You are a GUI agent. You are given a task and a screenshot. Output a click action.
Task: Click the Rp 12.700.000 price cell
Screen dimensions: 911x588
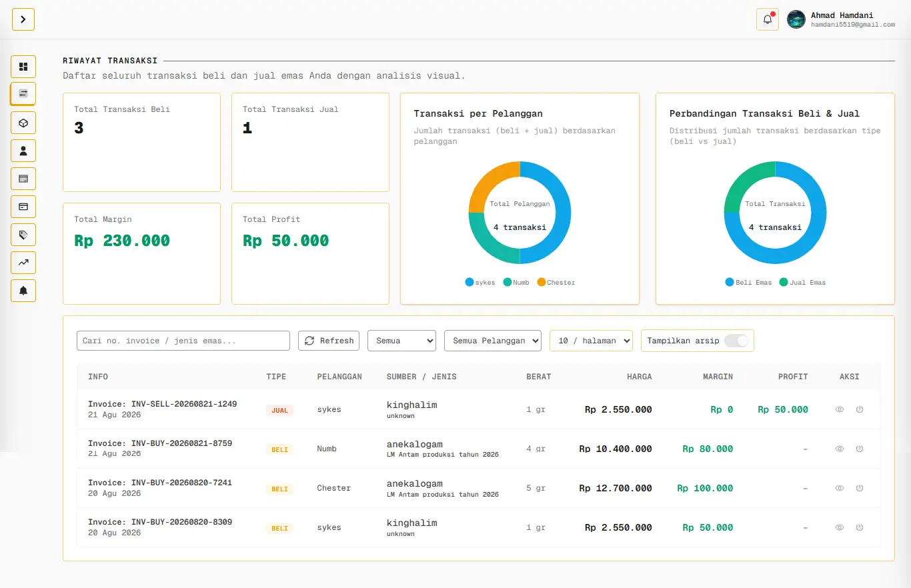point(615,488)
